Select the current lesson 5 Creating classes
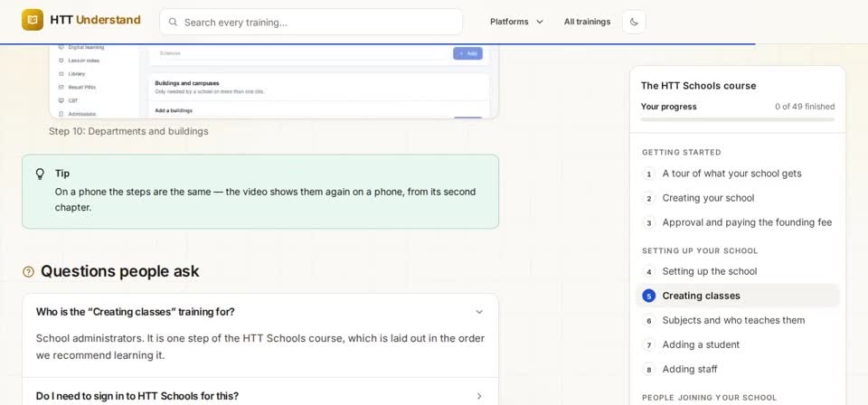 click(x=738, y=296)
